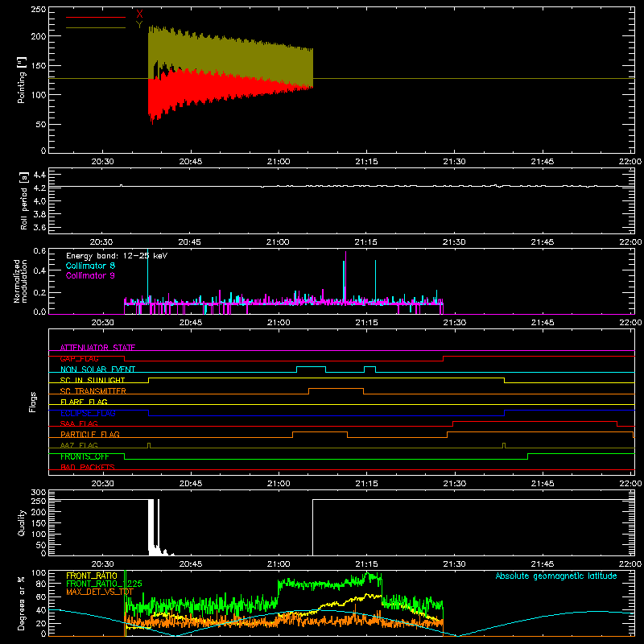Click the magenta "Collimator 9" legend text

pyautogui.click(x=90, y=275)
